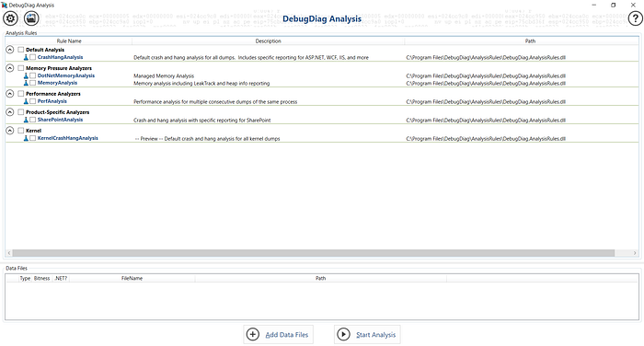Screen dimensions: 644x346
Task: Click the .NET? column header in Data Files
Action: click(x=61, y=278)
